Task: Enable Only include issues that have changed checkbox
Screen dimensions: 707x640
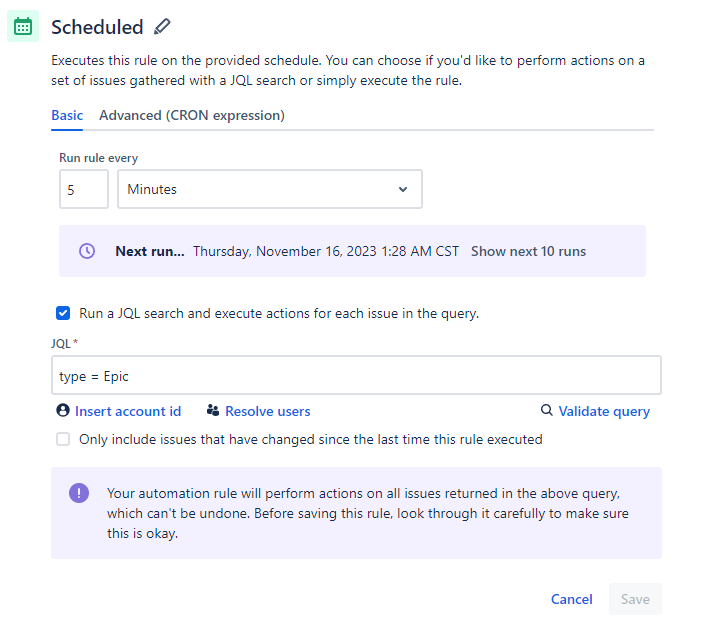Action: coord(63,439)
